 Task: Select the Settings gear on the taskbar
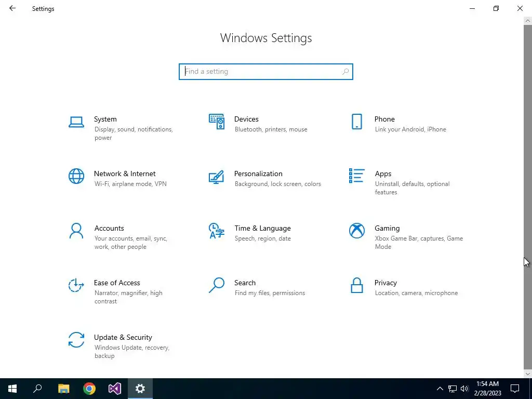(140, 389)
